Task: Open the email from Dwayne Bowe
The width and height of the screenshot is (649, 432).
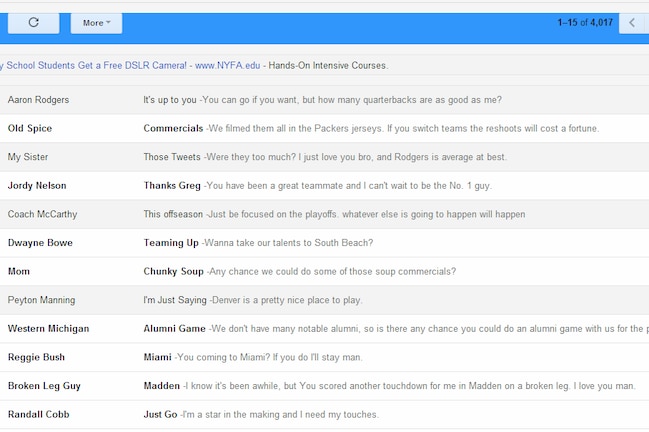Action: pos(324,242)
